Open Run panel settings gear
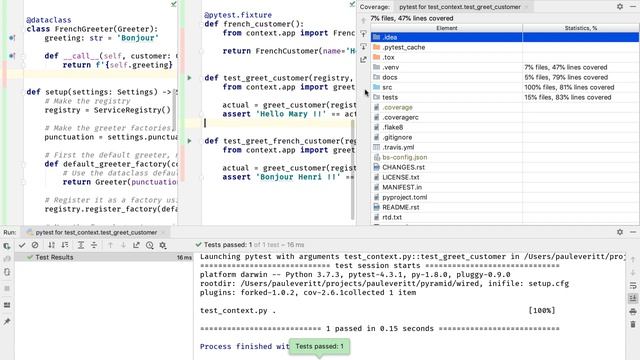Screen dimensions: 640x360 [620, 232]
